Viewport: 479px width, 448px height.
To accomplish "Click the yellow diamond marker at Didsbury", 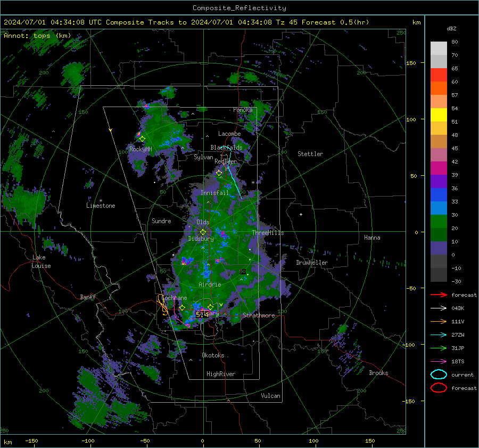I will pyautogui.click(x=203, y=232).
